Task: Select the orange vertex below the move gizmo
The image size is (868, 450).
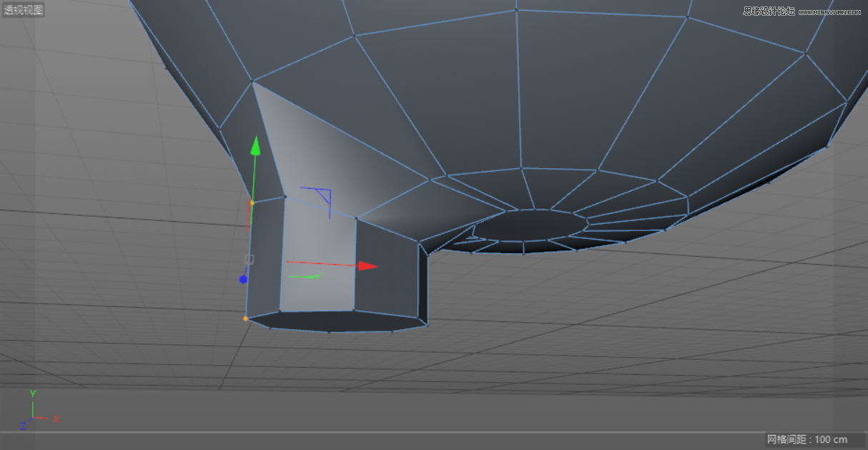Action: [x=245, y=318]
